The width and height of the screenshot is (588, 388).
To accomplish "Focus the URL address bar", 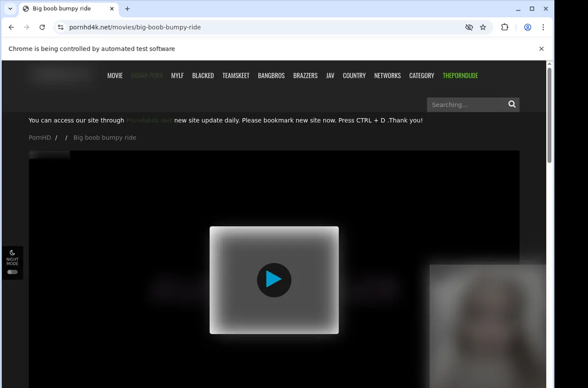I will click(265, 27).
